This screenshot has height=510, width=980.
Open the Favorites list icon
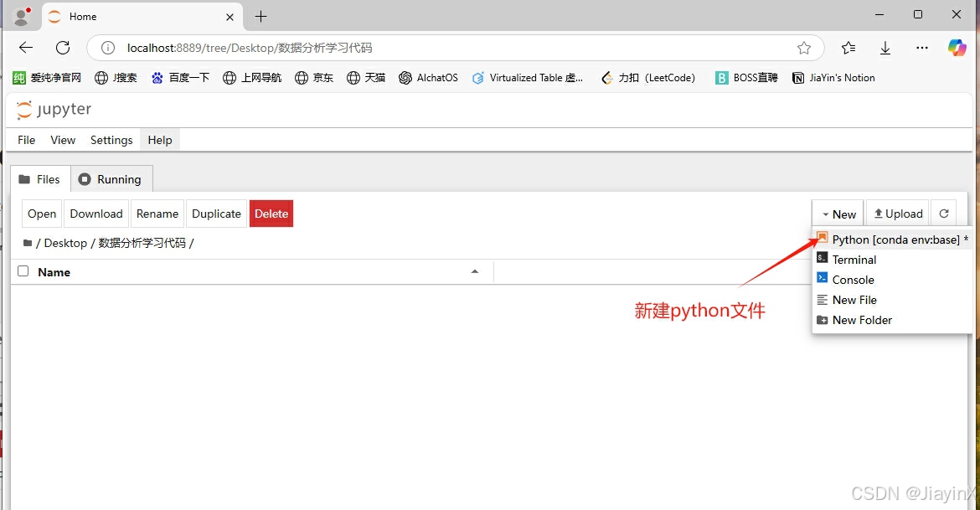(x=848, y=48)
